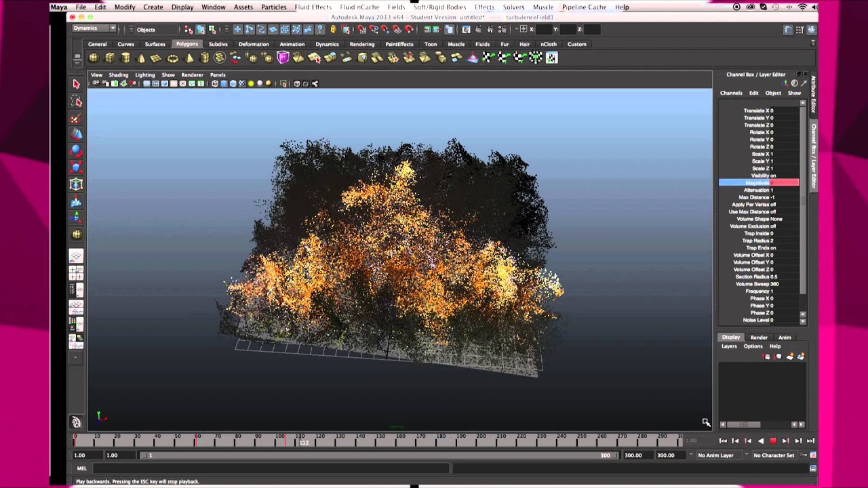Open the viewport Shading menu
868x488 pixels.
pos(118,75)
